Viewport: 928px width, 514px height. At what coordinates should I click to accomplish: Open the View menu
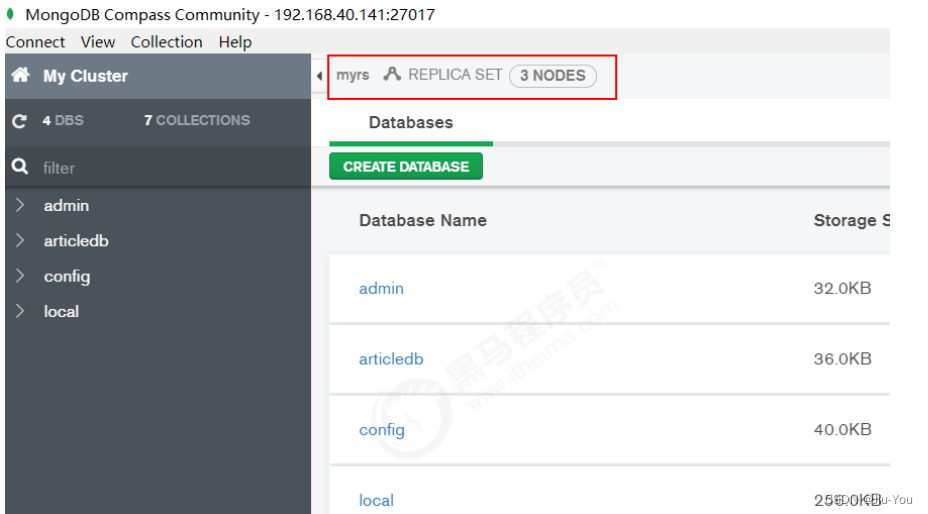[98, 42]
